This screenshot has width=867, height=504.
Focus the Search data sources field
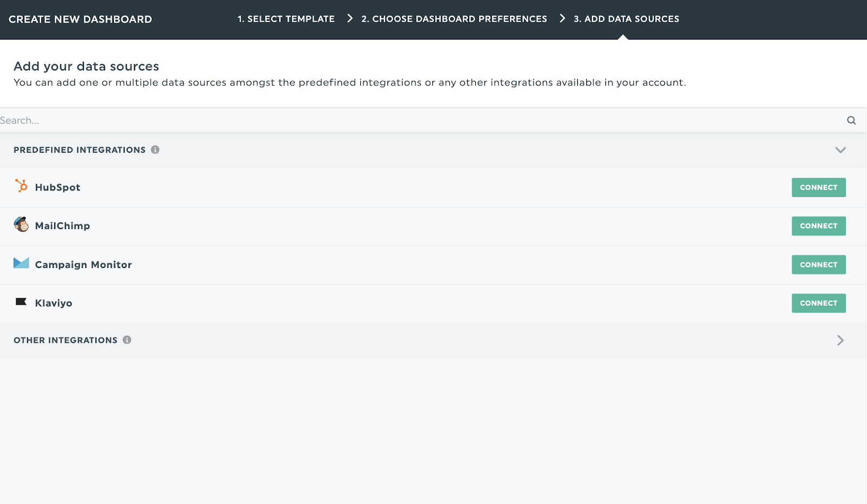pyautogui.click(x=423, y=120)
